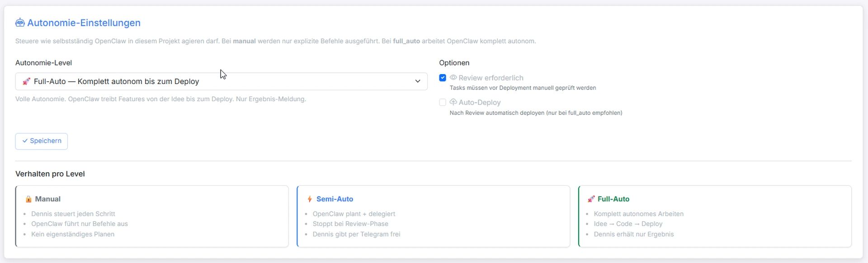This screenshot has width=868, height=263.
Task: Click the intro sentence starting 'Steuere wie selbstständig'
Action: (276, 41)
